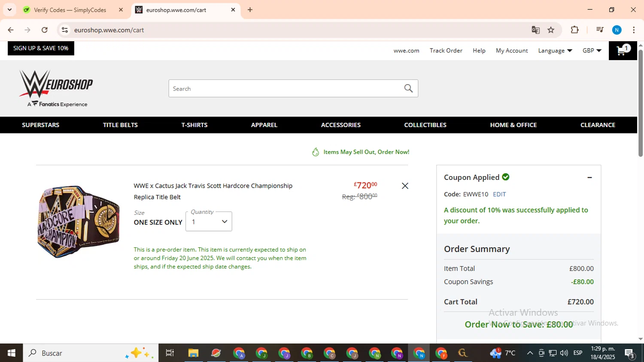Open a new browser tab

(250, 9)
